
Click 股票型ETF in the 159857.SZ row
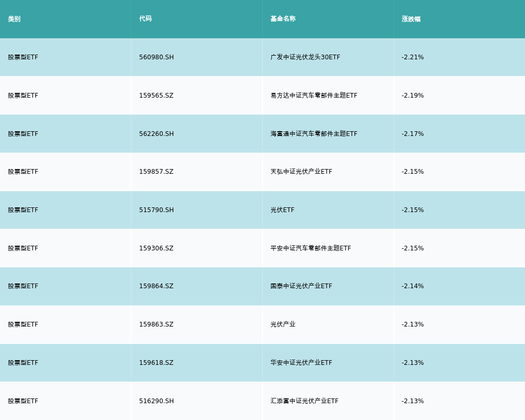(23, 172)
